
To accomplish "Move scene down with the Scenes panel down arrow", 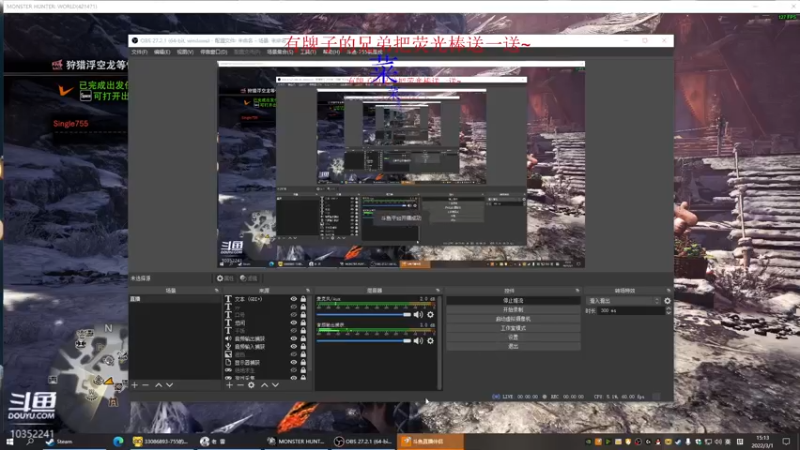I will (x=169, y=385).
